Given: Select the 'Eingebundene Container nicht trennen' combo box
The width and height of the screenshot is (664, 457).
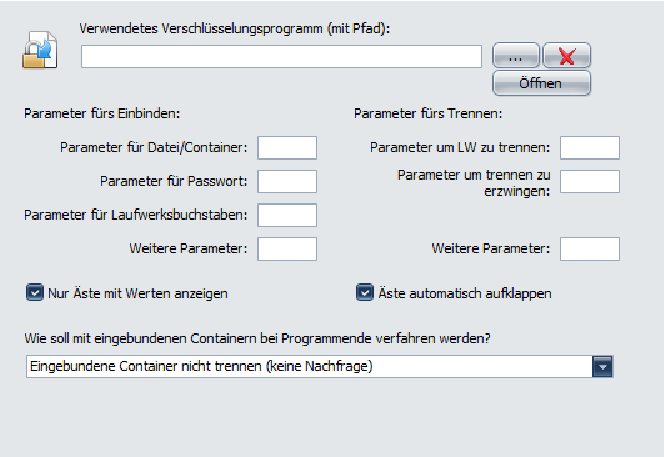Looking at the screenshot, I should (x=308, y=367).
